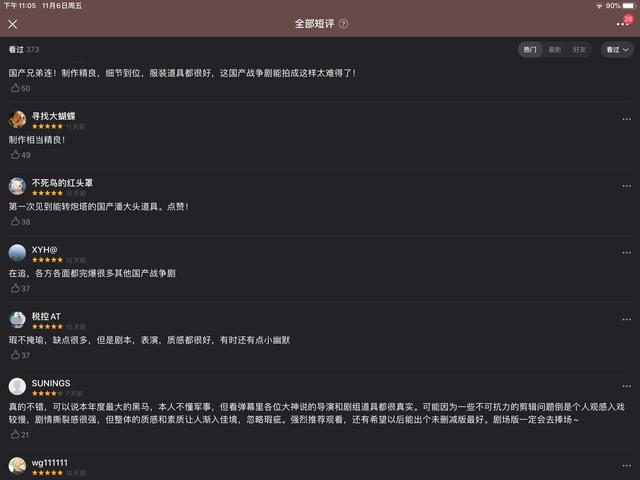Close the 全部短评 page with the X

coord(13,24)
